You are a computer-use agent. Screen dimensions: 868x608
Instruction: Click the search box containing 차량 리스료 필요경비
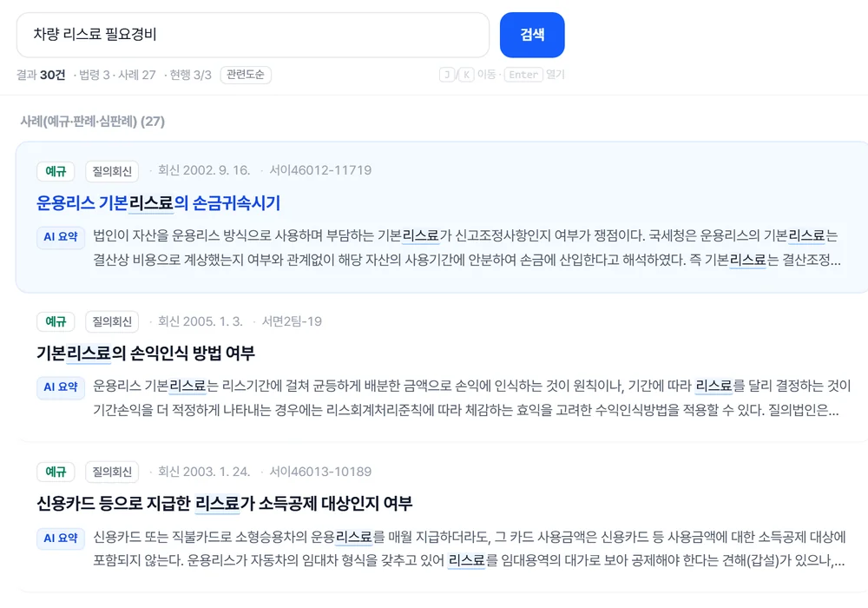click(253, 35)
